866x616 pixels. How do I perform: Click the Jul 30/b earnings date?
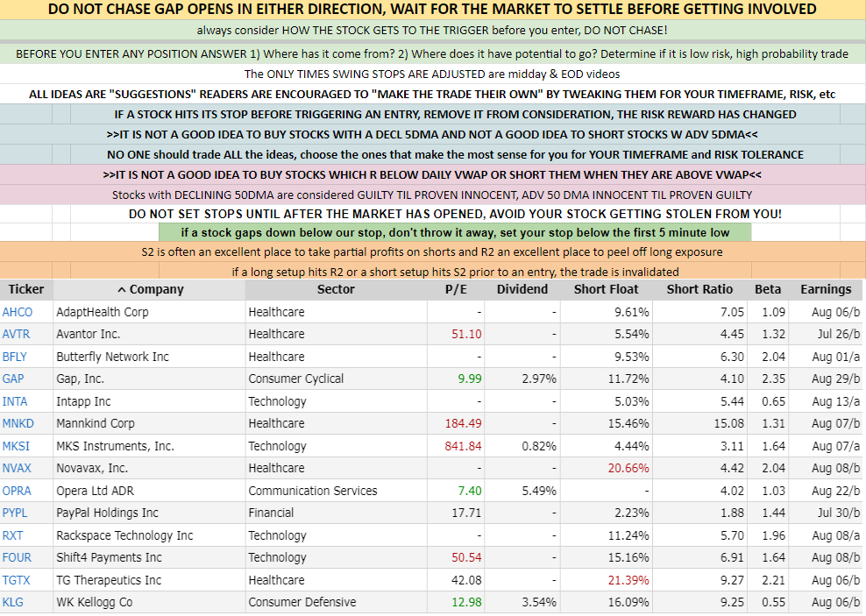click(839, 513)
